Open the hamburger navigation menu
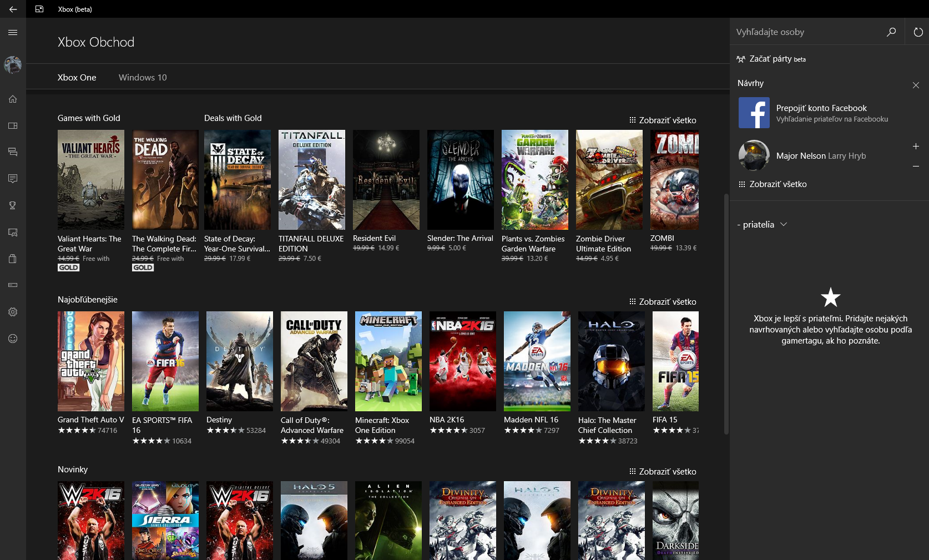Image resolution: width=929 pixels, height=560 pixels. click(13, 32)
